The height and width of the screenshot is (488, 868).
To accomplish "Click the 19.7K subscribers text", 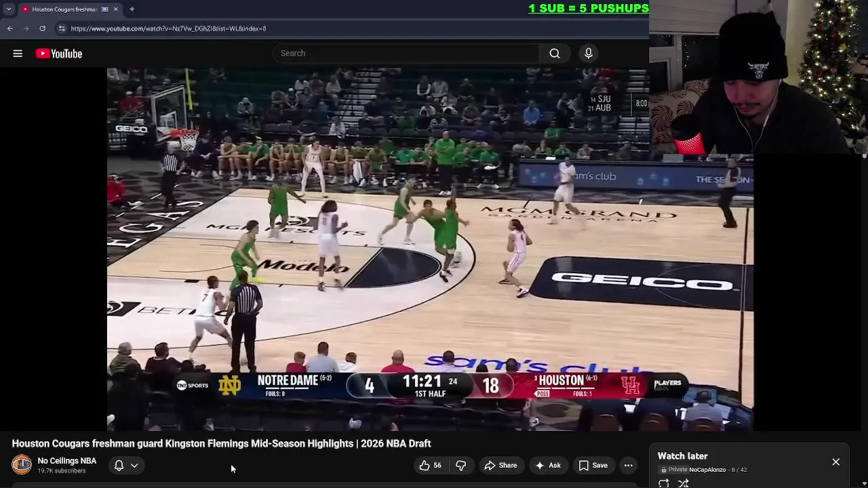I will [x=62, y=471].
